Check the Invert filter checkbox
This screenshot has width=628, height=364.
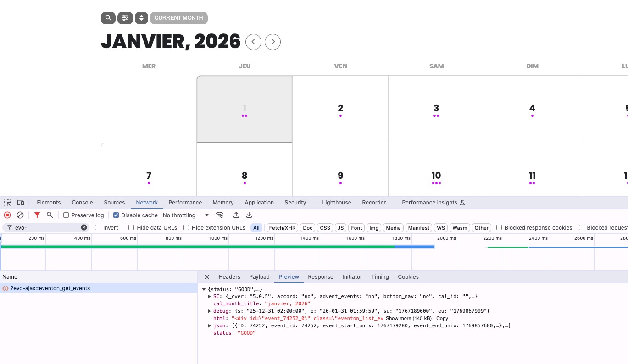tap(98, 227)
